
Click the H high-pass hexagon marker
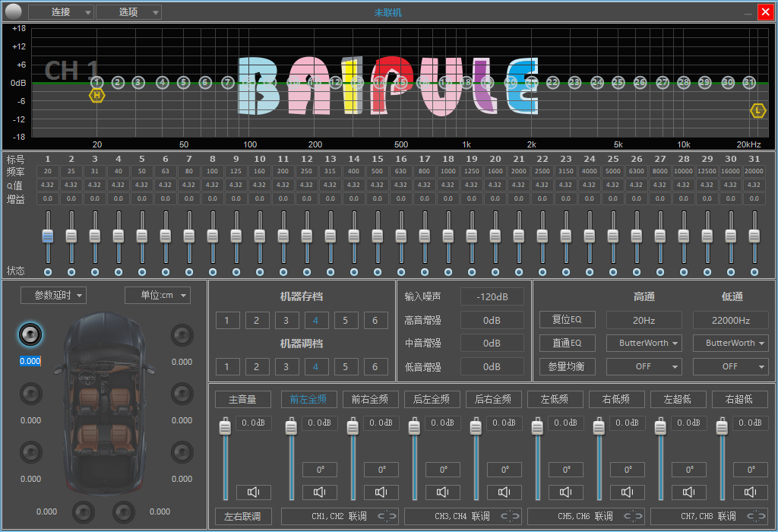point(96,95)
